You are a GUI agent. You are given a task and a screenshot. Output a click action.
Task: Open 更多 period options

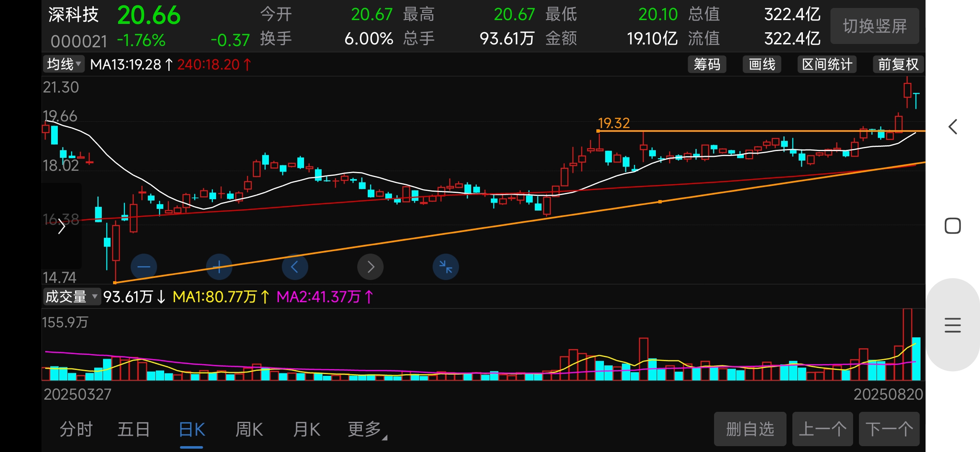click(x=367, y=429)
